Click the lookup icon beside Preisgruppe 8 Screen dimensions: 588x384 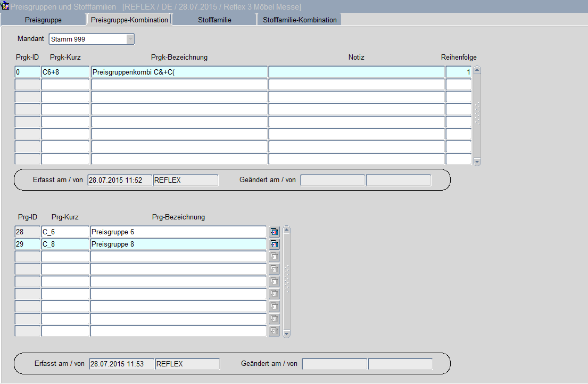coord(275,244)
